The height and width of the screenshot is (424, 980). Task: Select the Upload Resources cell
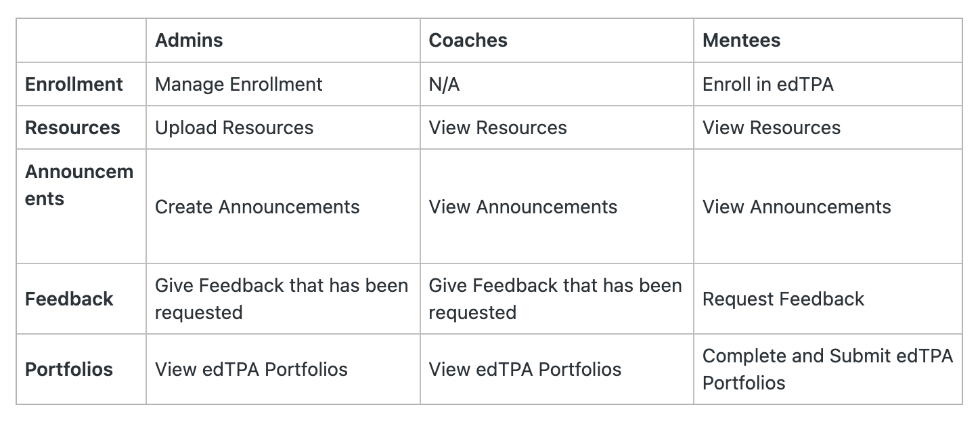[234, 128]
